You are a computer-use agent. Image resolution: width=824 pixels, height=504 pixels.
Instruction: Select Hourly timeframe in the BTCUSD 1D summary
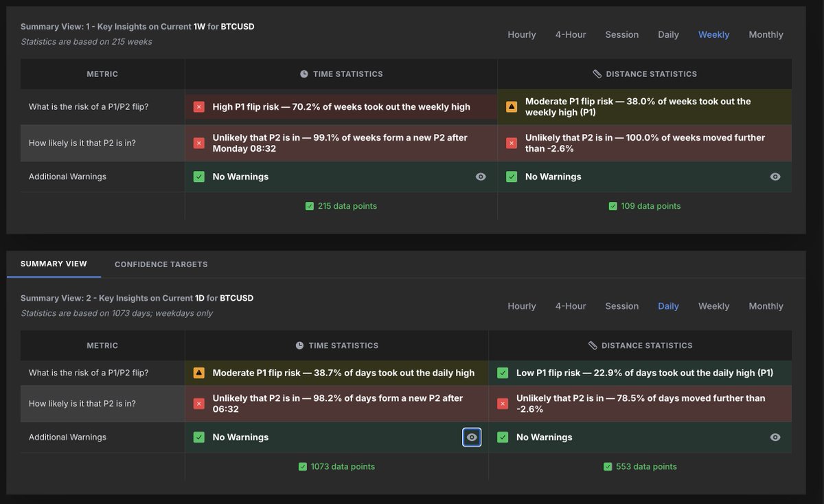[522, 306]
